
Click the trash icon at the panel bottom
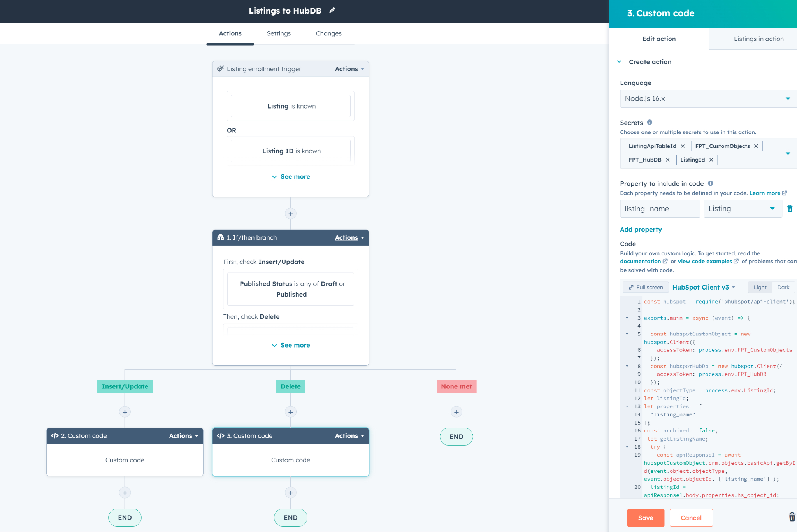[x=792, y=517]
